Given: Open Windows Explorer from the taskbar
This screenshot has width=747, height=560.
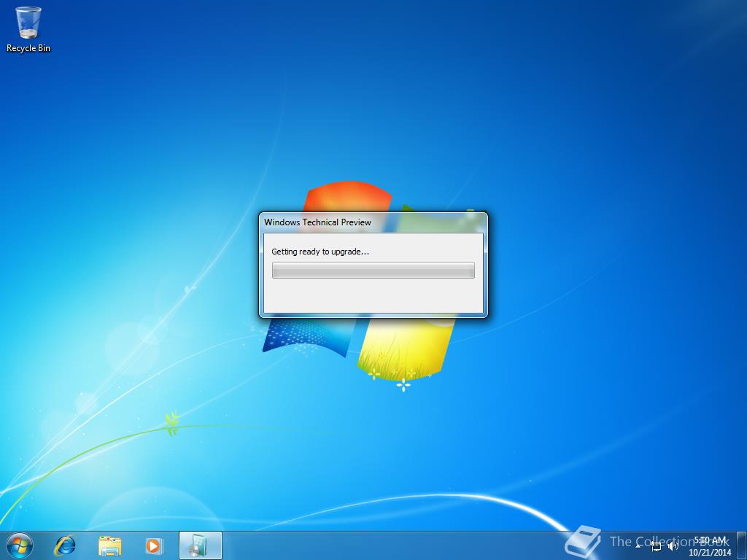Looking at the screenshot, I should pyautogui.click(x=110, y=545).
